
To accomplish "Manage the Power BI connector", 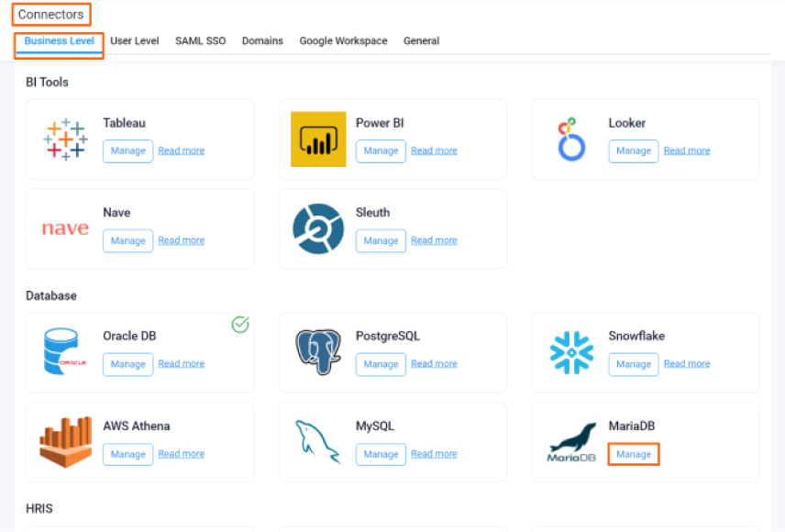I will 381,150.
